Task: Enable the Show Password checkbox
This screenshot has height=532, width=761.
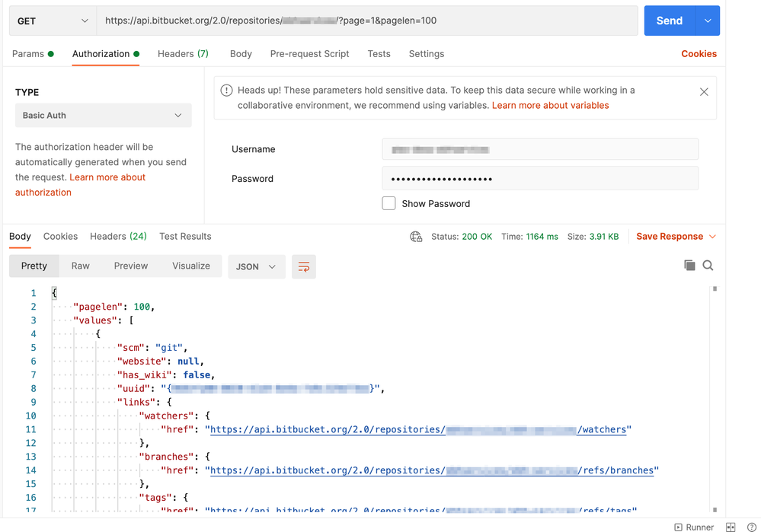Action: (388, 203)
